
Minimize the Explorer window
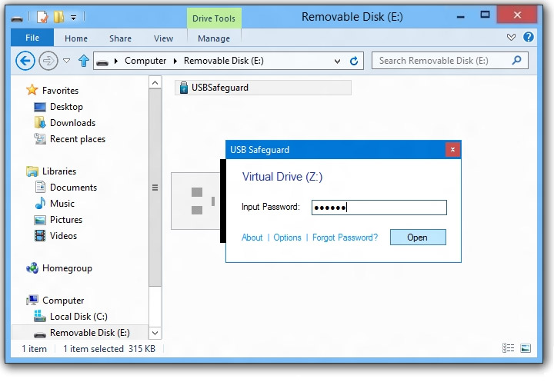(460, 16)
